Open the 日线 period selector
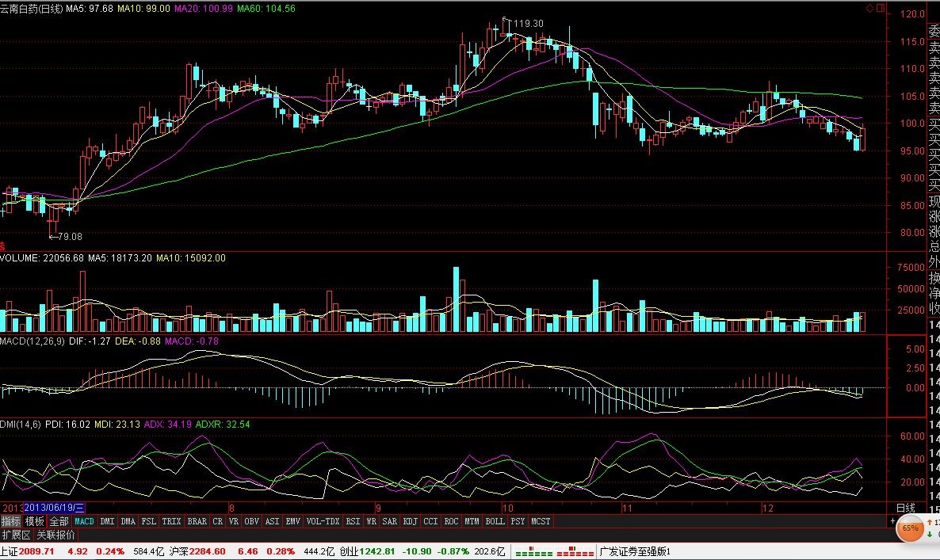 (x=904, y=508)
